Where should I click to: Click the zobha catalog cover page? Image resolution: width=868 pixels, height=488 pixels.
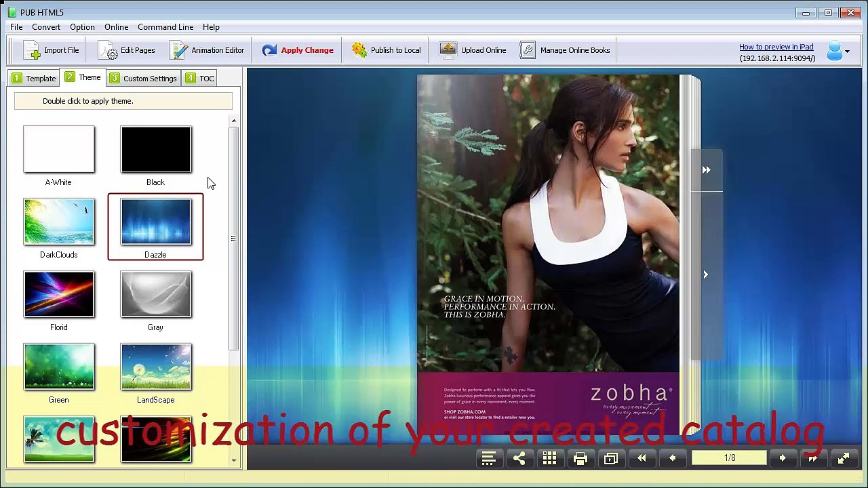(x=548, y=254)
